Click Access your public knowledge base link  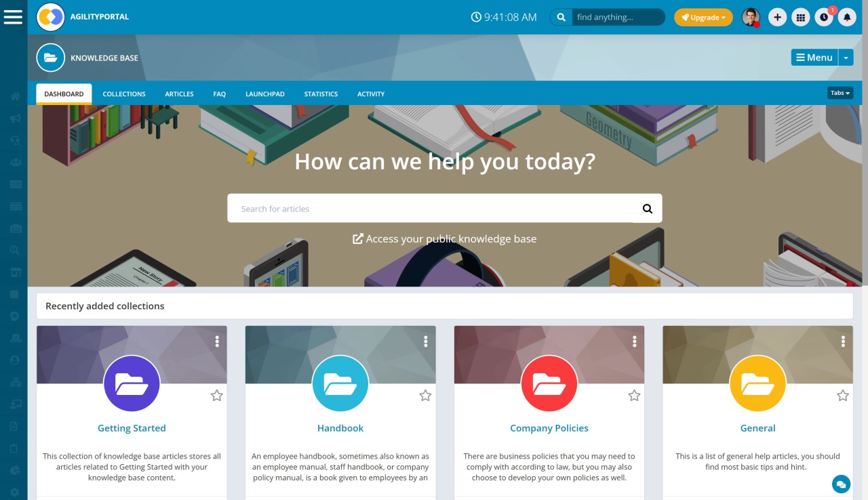[444, 238]
